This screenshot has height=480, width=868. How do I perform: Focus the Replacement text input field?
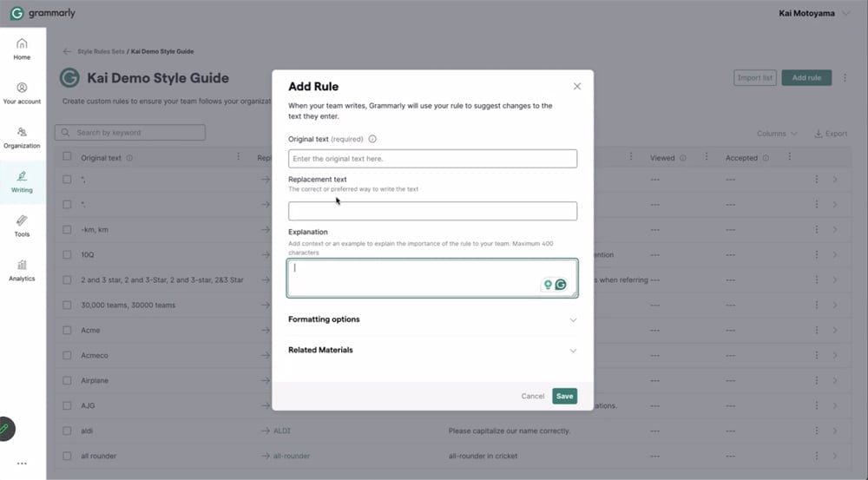click(432, 211)
